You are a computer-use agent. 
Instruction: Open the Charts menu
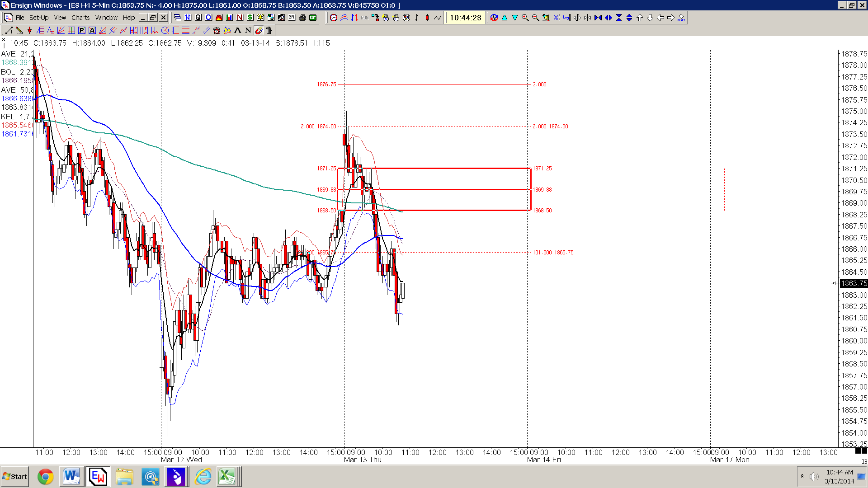pyautogui.click(x=80, y=18)
